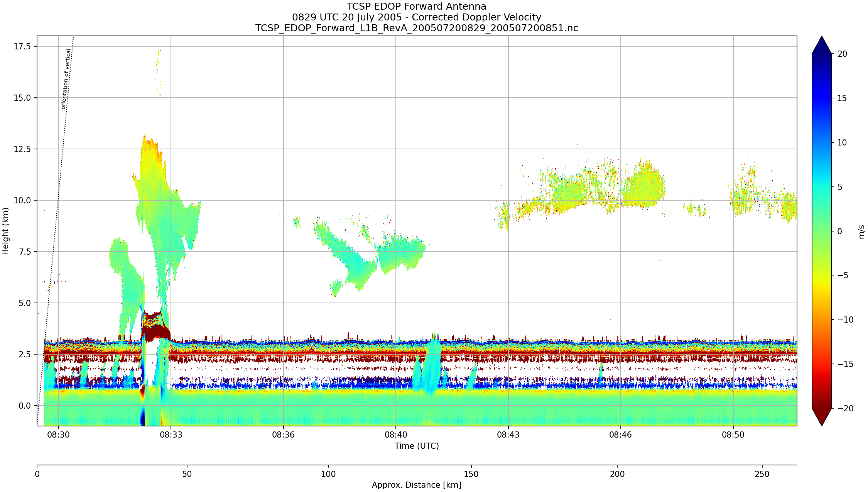Click the distance tick label 200
The image size is (868, 492).
(617, 474)
